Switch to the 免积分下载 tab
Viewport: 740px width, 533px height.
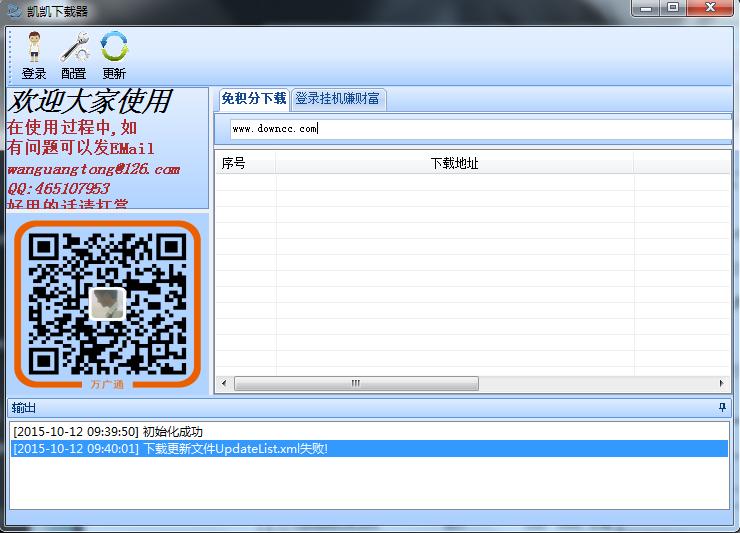pos(254,99)
